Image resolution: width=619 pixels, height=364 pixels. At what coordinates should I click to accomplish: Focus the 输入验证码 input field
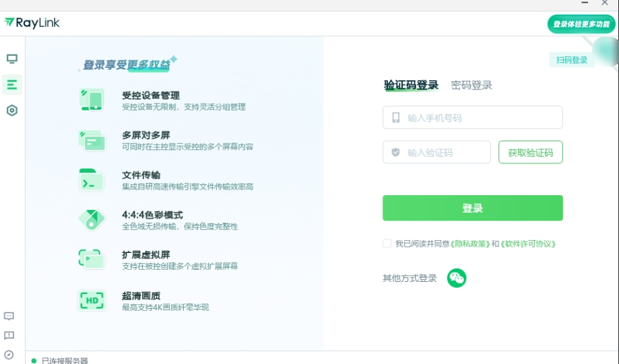(x=436, y=152)
